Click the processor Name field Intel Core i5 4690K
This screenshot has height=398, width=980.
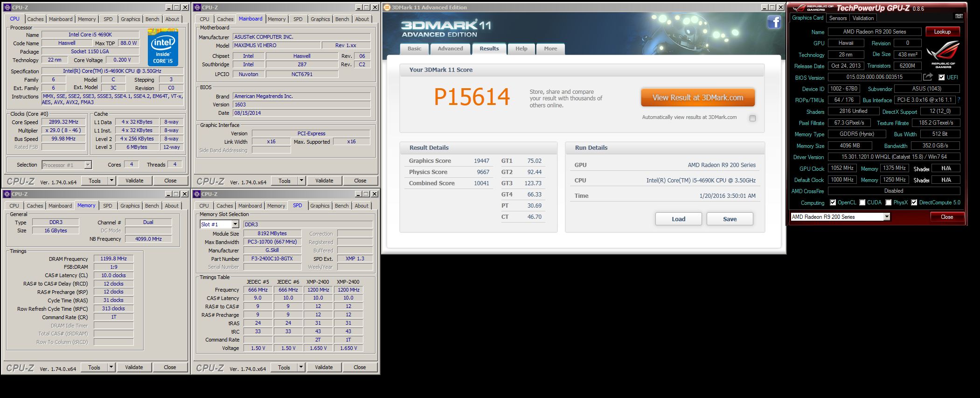click(90, 35)
